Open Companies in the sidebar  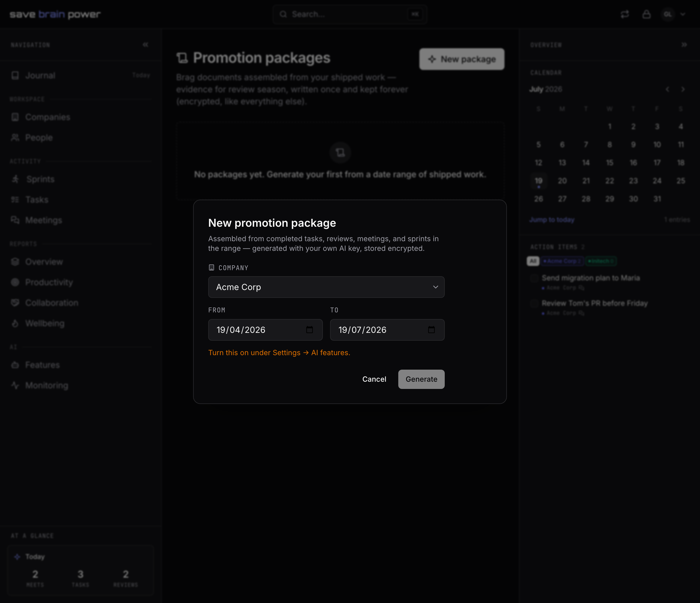(80, 117)
